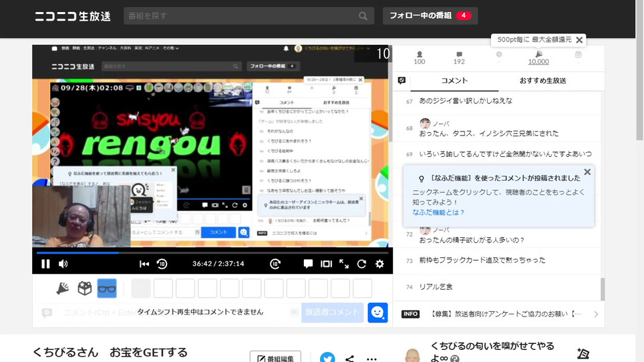Jump to the beginning of the broadcast
Image resolution: width=644 pixels, height=362 pixels.
[x=144, y=264]
